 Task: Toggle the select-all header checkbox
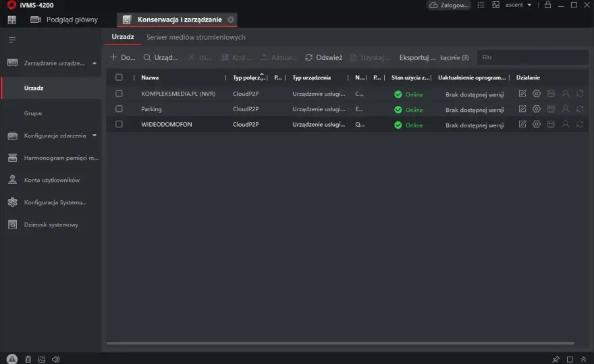tap(119, 78)
